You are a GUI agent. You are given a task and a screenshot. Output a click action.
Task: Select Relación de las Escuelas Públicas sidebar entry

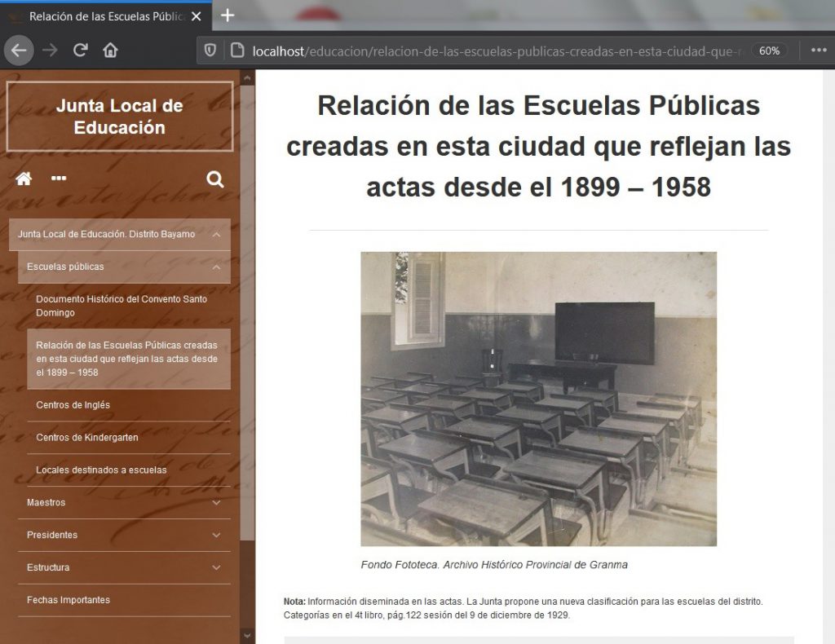pos(129,359)
